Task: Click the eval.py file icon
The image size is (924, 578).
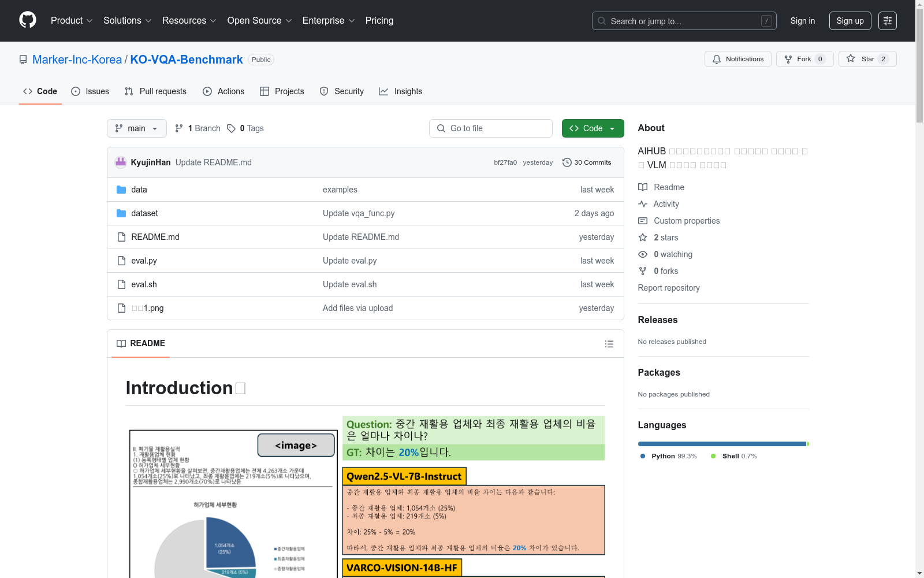Action: (121, 261)
